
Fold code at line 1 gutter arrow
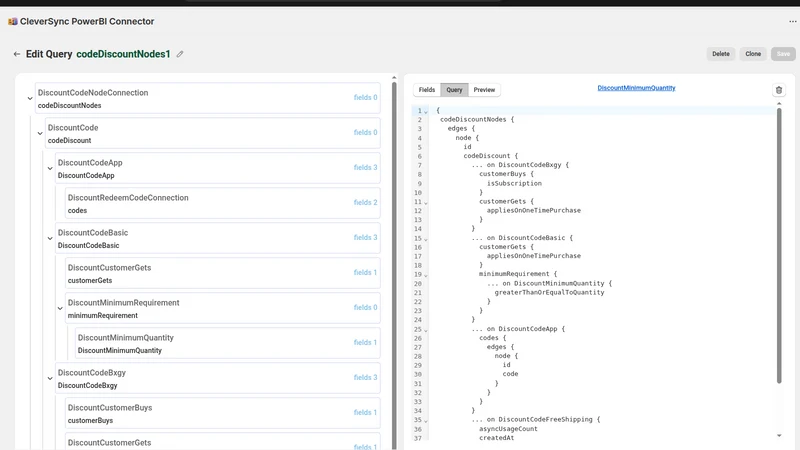[x=426, y=112]
